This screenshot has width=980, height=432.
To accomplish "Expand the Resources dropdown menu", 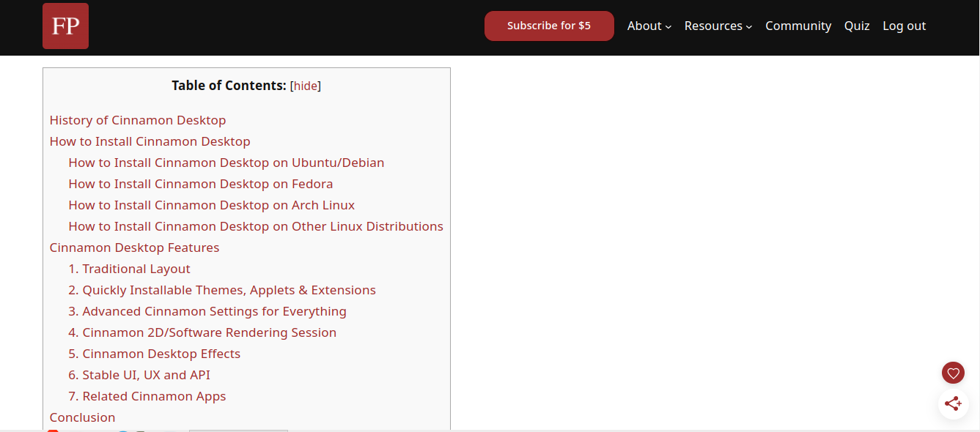I will [718, 26].
